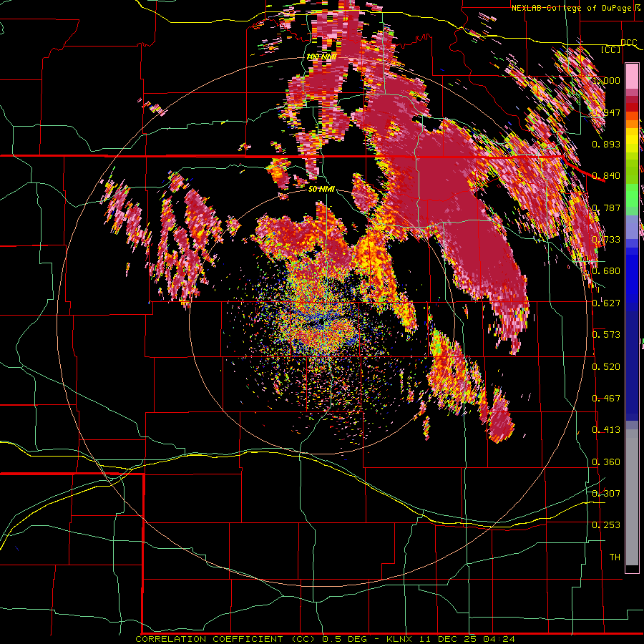The width and height of the screenshot is (644, 644).
Task: Click the "[CC]" legend unit label
Action: pos(611,49)
